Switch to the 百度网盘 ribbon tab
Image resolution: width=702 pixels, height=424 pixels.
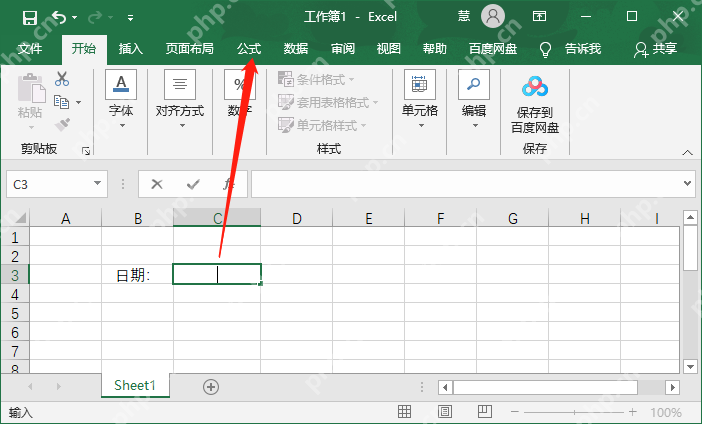[x=493, y=48]
